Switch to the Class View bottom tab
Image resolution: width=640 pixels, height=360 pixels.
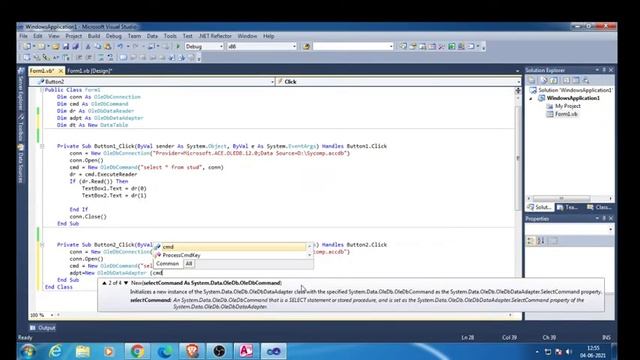pyautogui.click(x=599, y=207)
